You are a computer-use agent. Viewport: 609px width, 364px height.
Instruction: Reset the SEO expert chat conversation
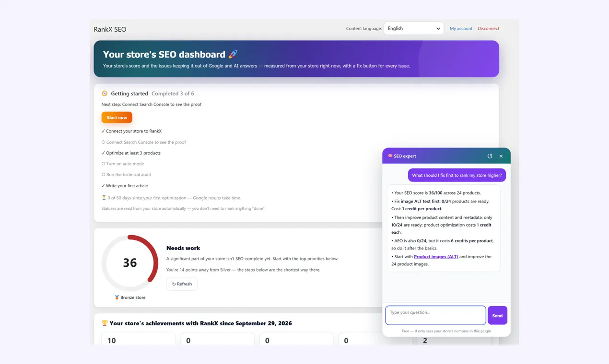[x=490, y=156]
